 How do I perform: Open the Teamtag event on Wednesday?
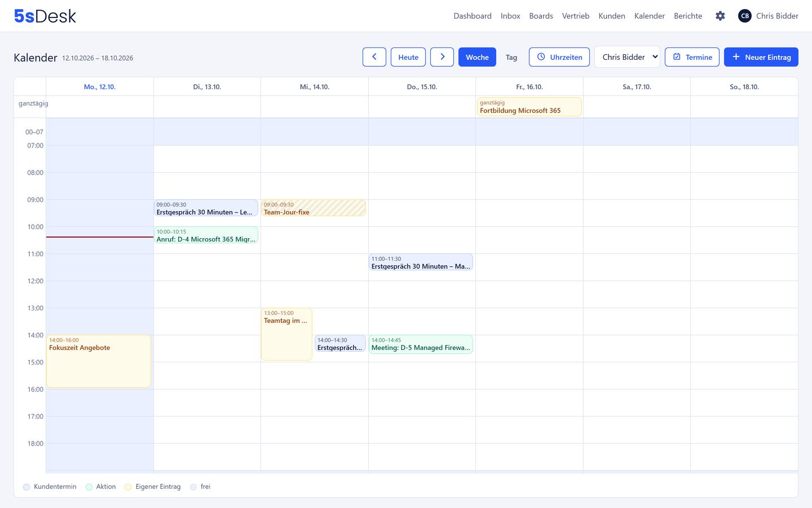coord(286,334)
